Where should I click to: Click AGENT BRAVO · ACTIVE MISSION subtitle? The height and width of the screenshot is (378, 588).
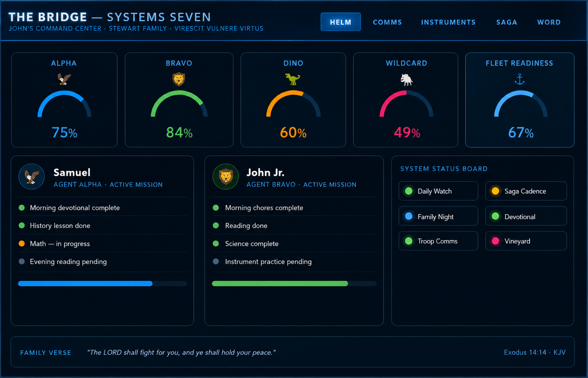coord(302,184)
